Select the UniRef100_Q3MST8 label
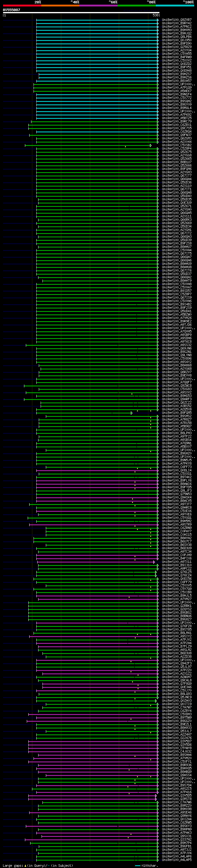The image size is (197, 868). tap(177, 799)
